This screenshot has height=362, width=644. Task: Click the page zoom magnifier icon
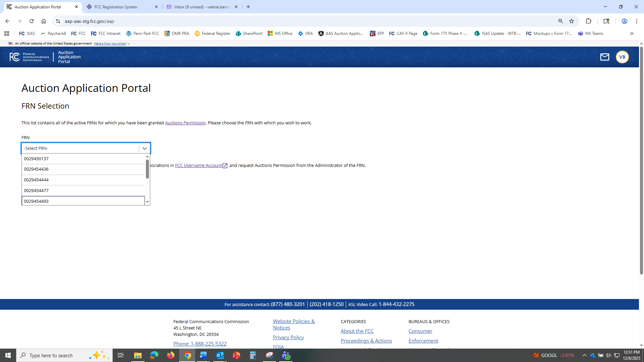coord(560,21)
